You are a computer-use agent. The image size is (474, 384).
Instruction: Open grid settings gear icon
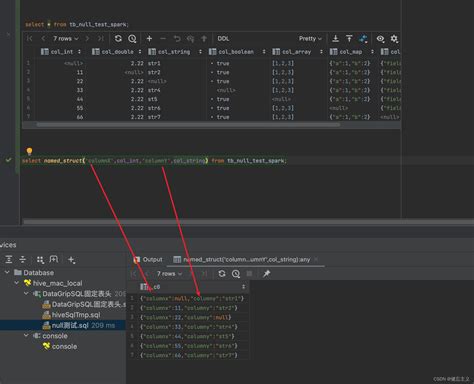(x=394, y=39)
